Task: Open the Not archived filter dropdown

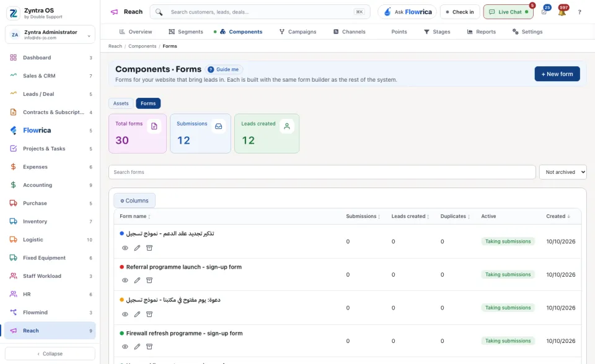Action: pyautogui.click(x=563, y=172)
